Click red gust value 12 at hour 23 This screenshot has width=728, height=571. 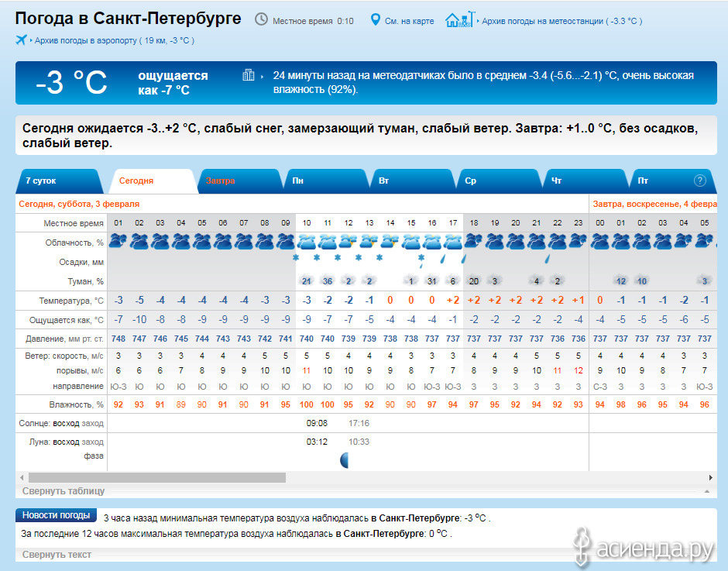point(578,371)
